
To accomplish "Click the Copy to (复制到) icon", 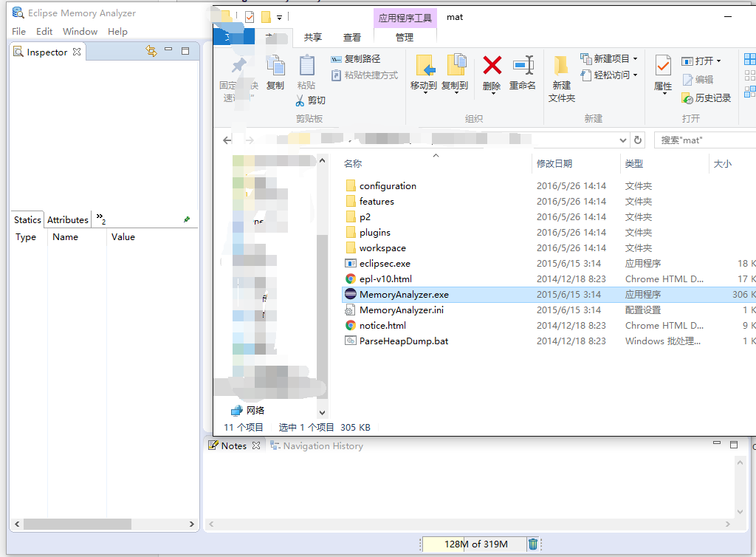I will [456, 66].
